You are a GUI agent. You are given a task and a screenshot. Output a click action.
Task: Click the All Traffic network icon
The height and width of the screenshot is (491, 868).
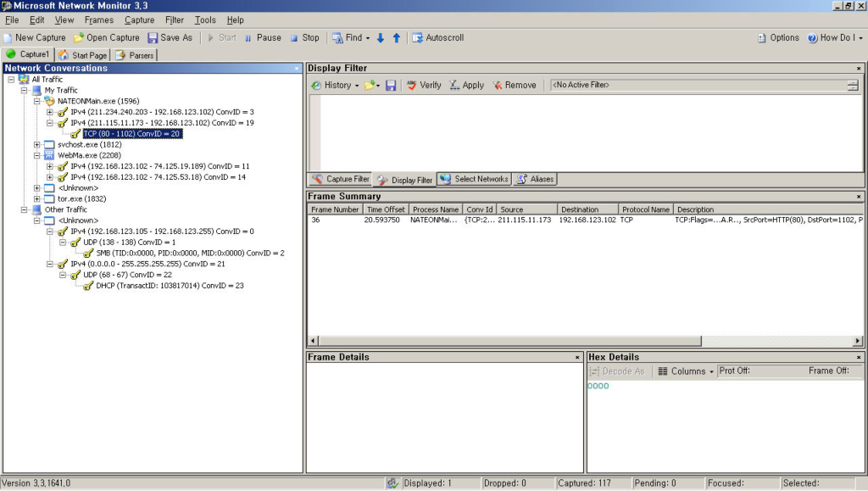click(x=23, y=80)
